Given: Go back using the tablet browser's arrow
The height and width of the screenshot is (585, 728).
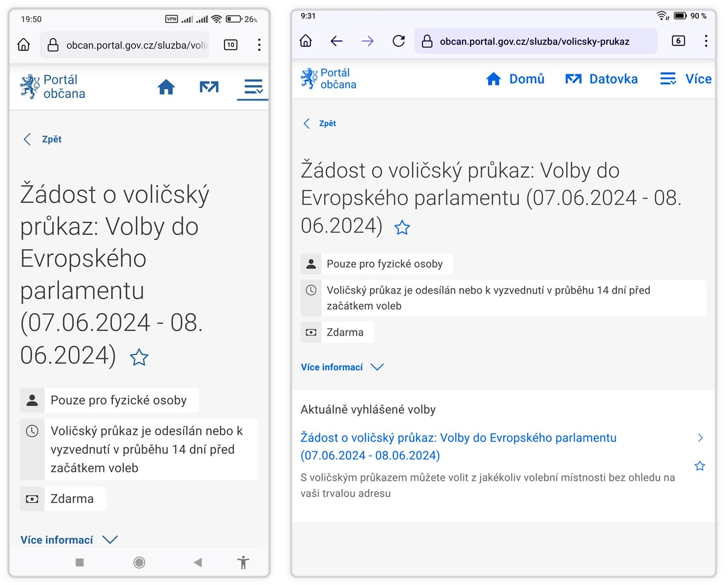Looking at the screenshot, I should pyautogui.click(x=337, y=41).
